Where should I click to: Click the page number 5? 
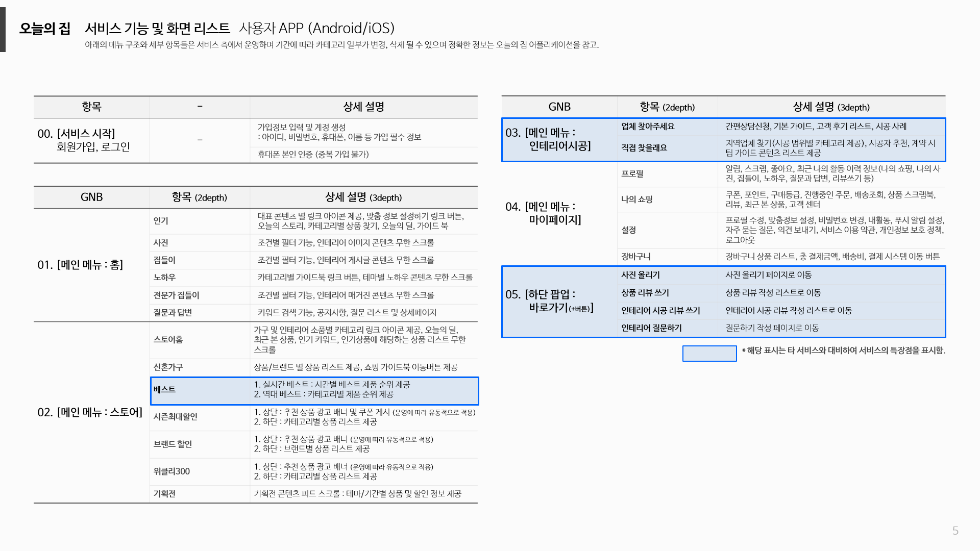(955, 531)
